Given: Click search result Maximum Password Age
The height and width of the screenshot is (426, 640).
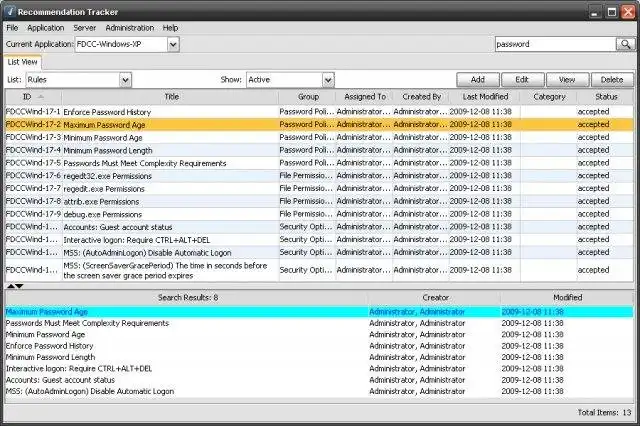Looking at the screenshot, I should click(320, 312).
